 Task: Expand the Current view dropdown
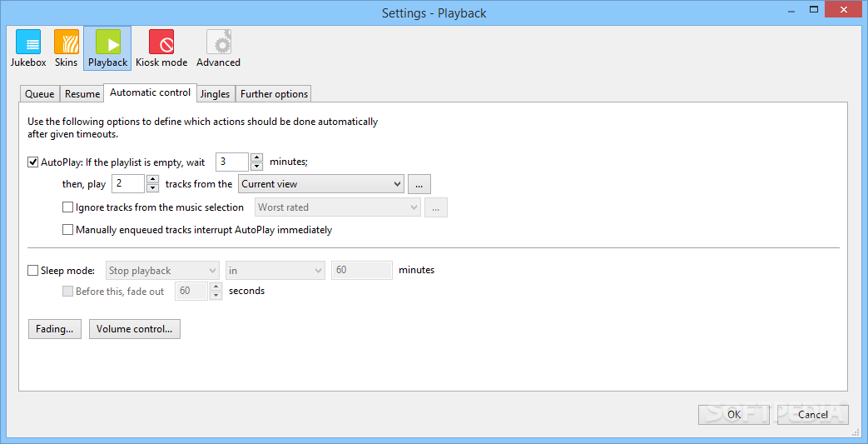pyautogui.click(x=321, y=184)
